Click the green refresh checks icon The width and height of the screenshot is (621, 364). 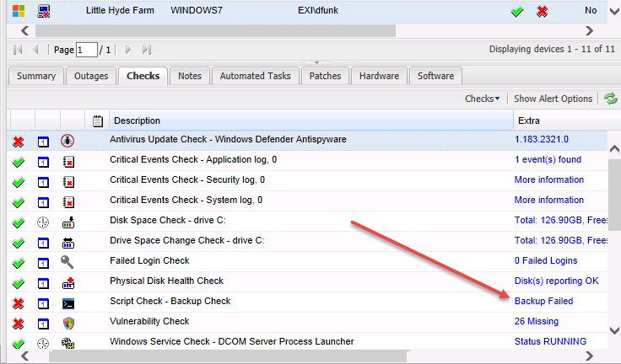pyautogui.click(x=610, y=99)
